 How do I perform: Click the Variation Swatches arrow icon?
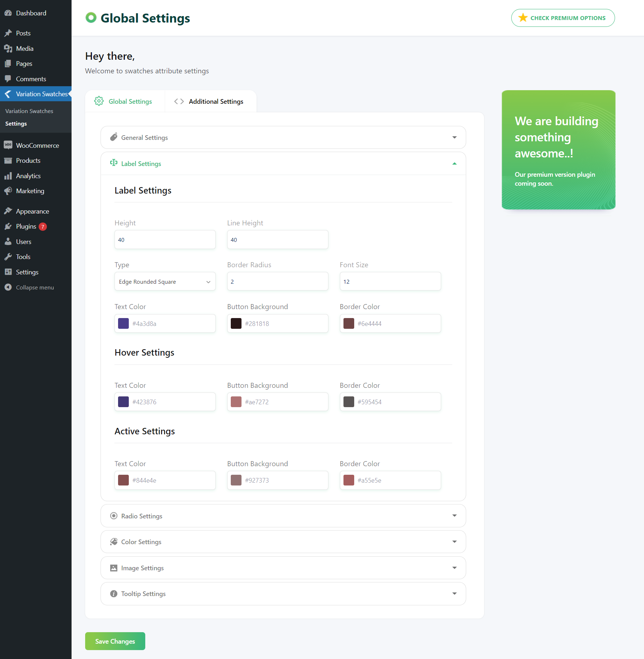(8, 94)
